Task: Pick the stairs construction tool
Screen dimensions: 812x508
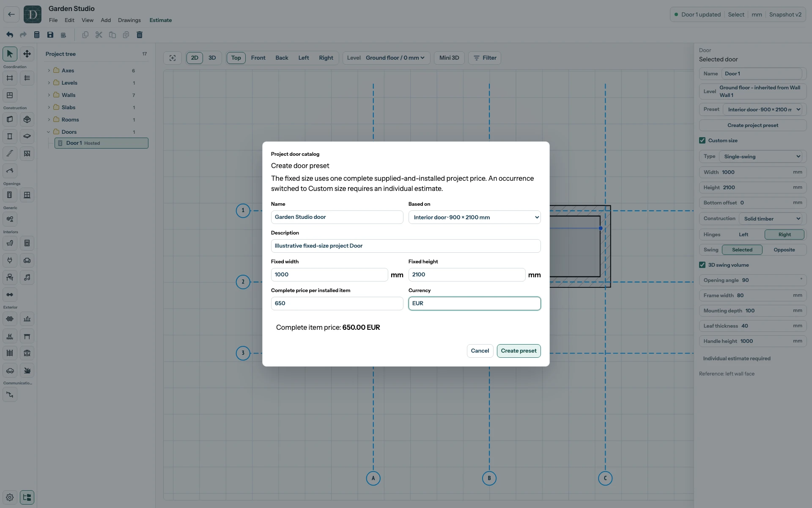Action: [x=10, y=153]
